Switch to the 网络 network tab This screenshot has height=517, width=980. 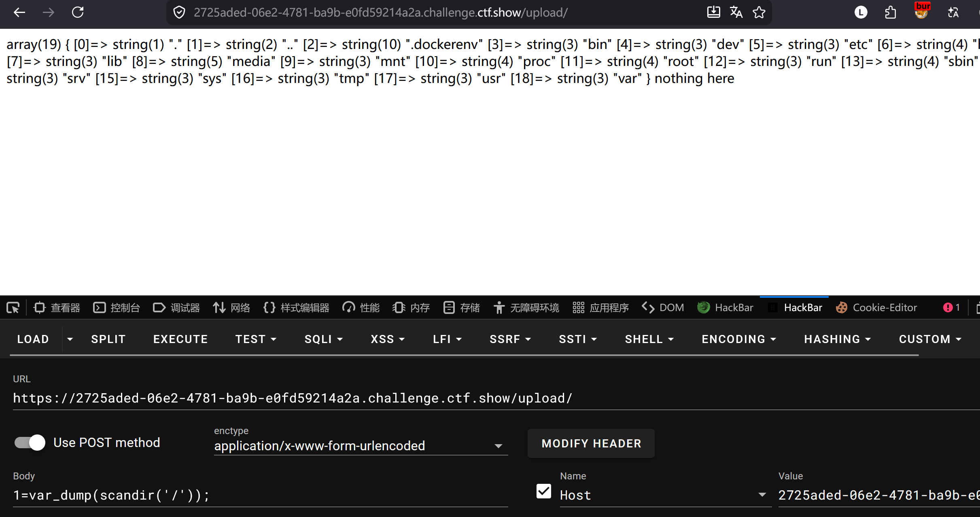[231, 308]
